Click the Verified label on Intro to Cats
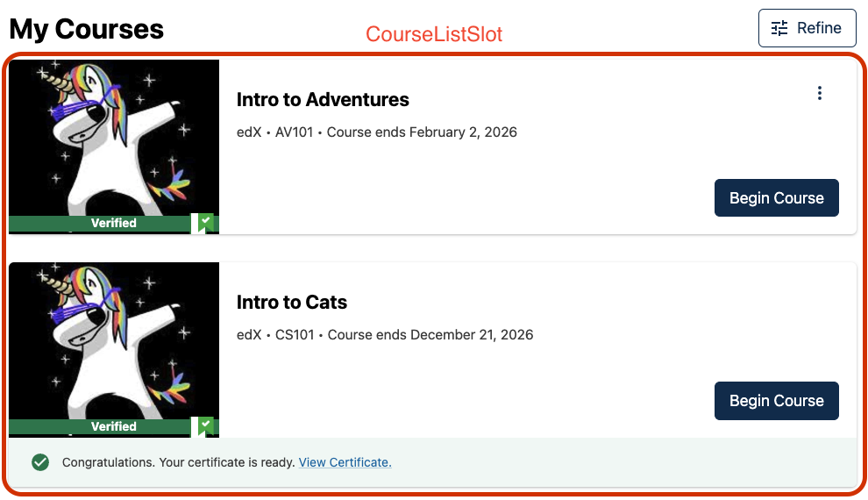The image size is (868, 500). [x=114, y=427]
